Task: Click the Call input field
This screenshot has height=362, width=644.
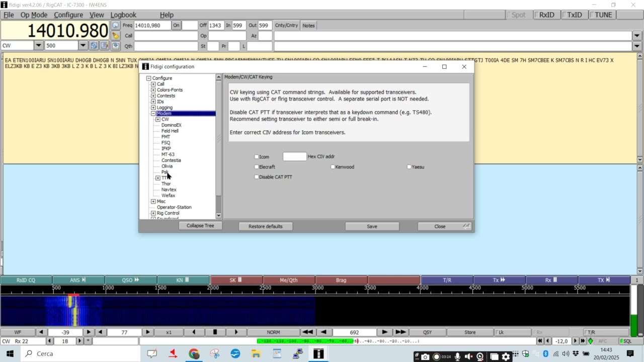Action: coord(166,36)
